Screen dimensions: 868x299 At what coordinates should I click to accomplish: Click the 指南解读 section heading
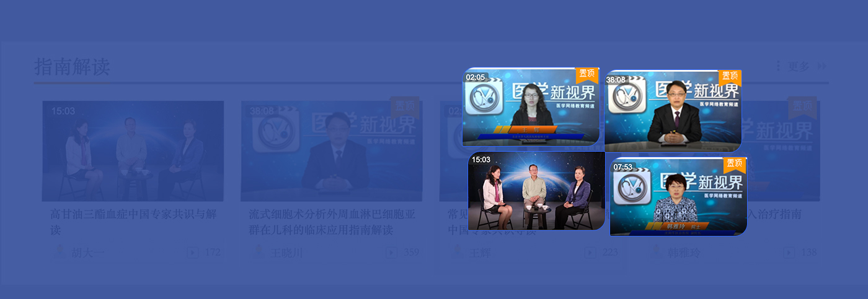click(x=72, y=66)
